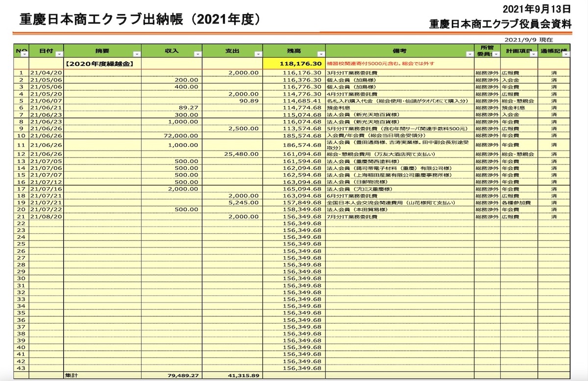Viewport: 588px width, 381px height.
Task: Select the date cell 21/07/12
Action: click(x=47, y=181)
